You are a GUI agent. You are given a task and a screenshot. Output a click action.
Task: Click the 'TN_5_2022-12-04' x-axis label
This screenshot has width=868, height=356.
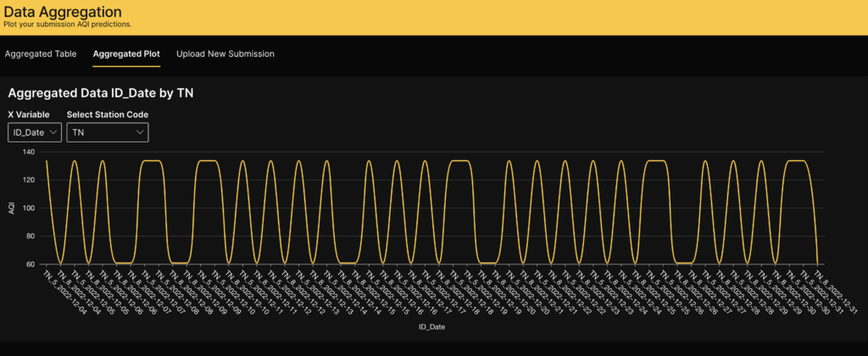[64, 291]
